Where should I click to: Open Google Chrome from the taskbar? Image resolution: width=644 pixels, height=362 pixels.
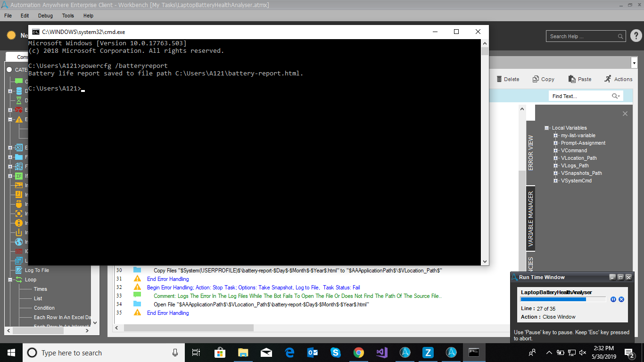359,353
